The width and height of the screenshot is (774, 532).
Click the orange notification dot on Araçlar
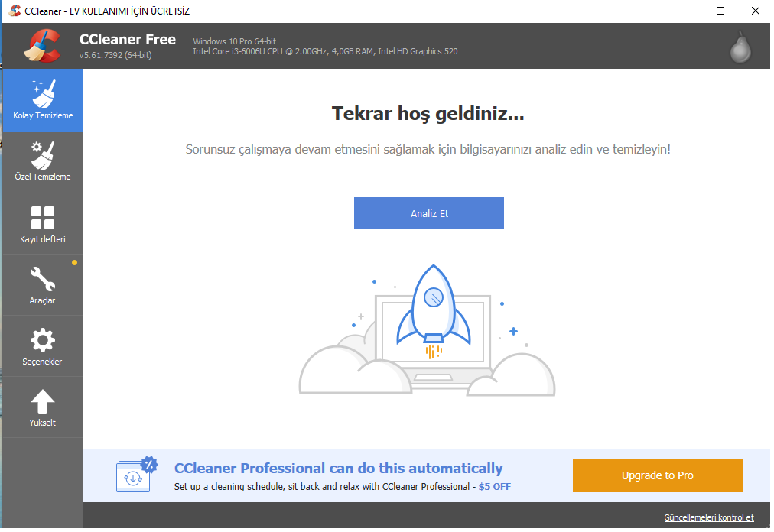pyautogui.click(x=74, y=262)
